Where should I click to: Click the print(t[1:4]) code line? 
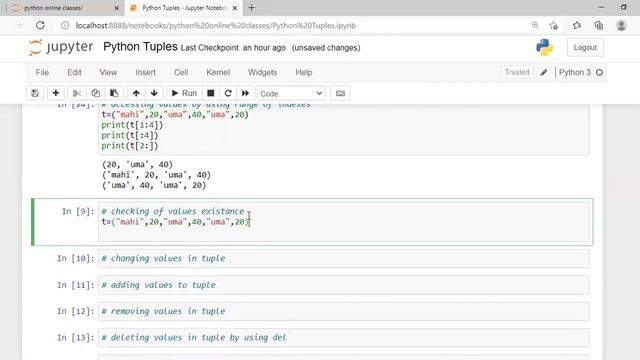click(x=132, y=125)
